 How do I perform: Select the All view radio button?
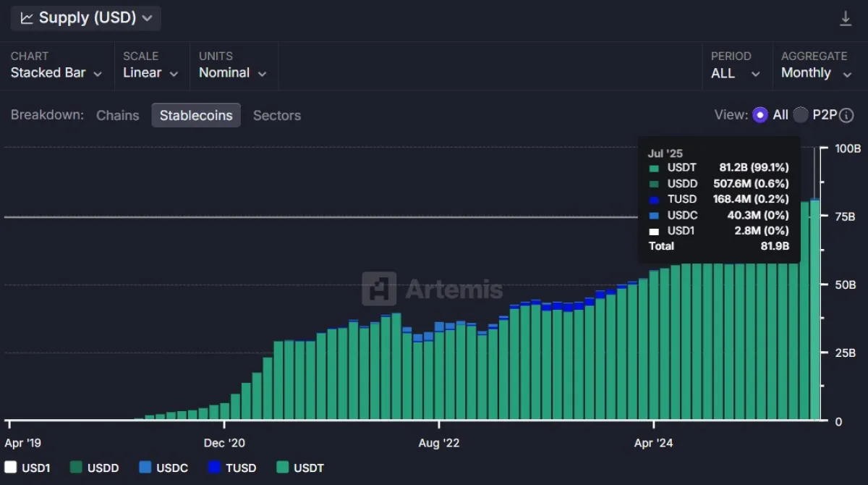click(760, 115)
